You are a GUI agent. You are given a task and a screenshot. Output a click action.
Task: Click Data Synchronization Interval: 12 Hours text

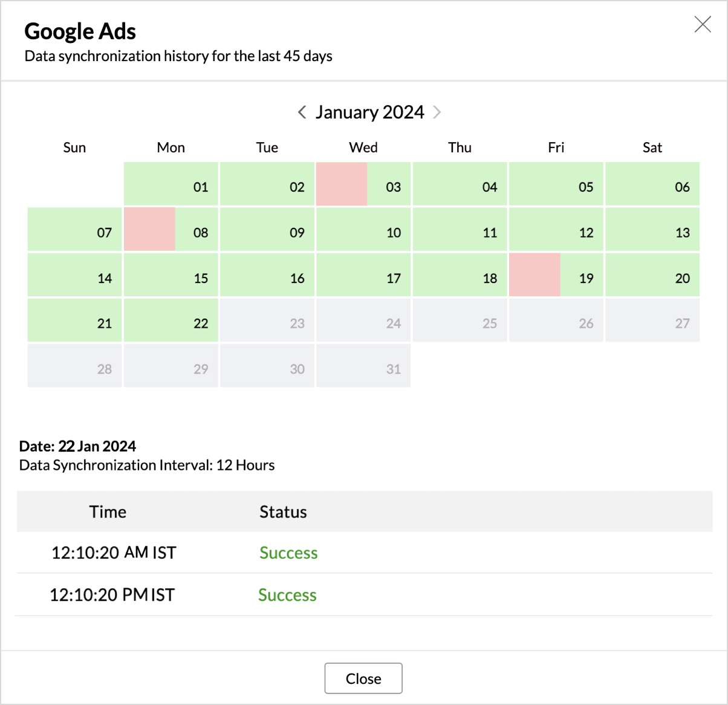click(147, 465)
